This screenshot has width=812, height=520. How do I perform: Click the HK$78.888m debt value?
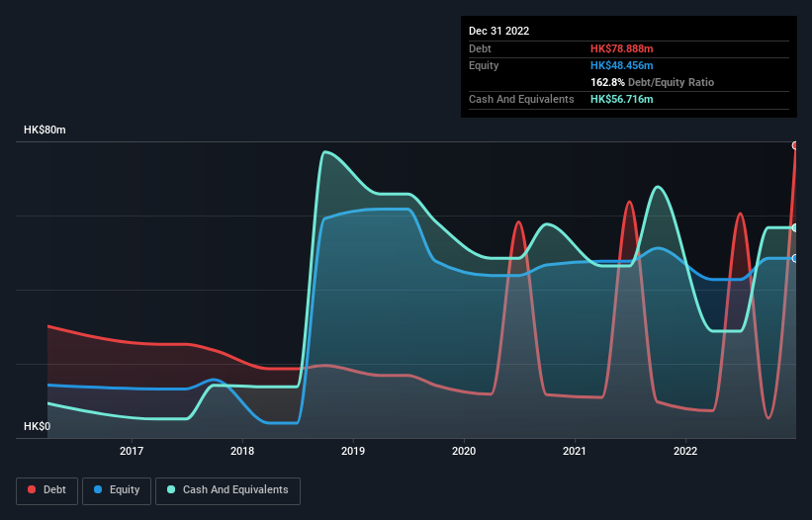(621, 48)
